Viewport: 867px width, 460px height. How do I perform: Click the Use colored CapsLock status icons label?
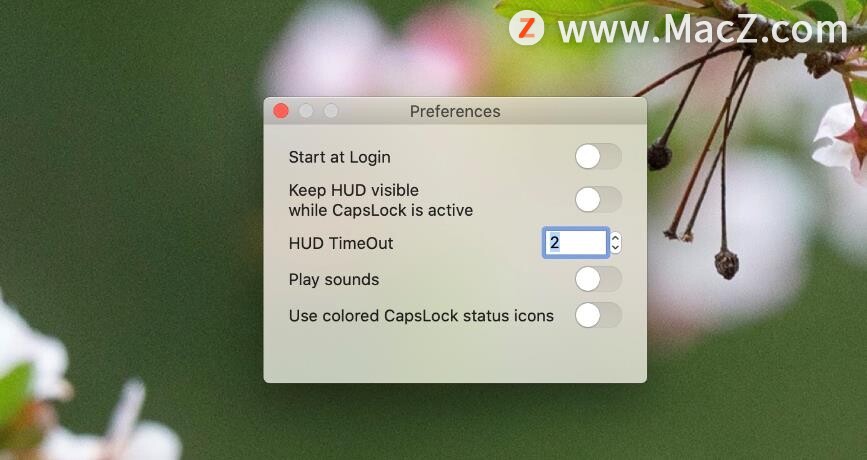[421, 316]
